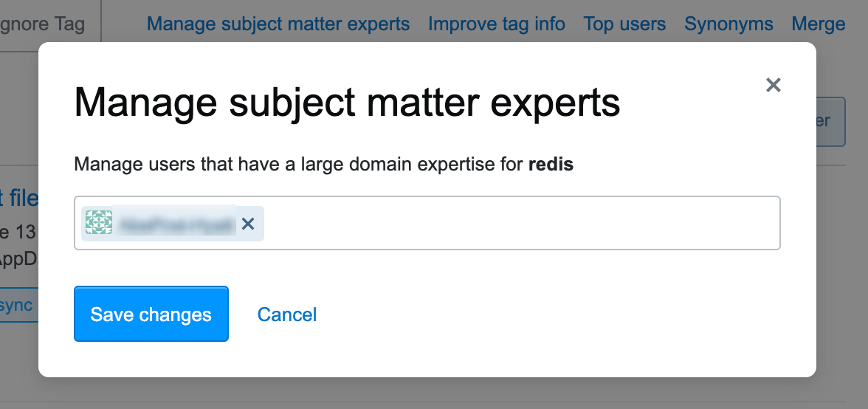Open the Manage subject matter experts link

click(278, 24)
